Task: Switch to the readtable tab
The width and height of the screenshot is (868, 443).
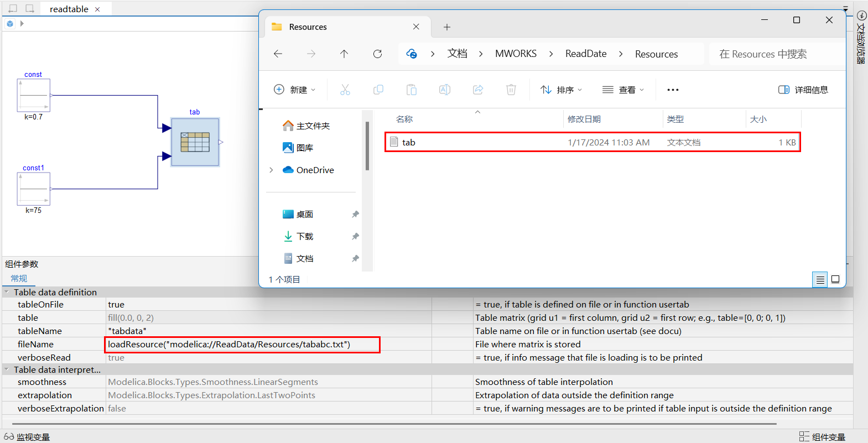Action: click(x=69, y=9)
